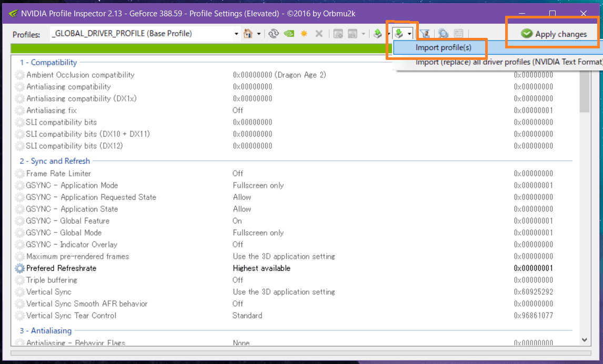This screenshot has width=603, height=364.
Task: Click the refresh profile settings icon
Action: [x=274, y=34]
